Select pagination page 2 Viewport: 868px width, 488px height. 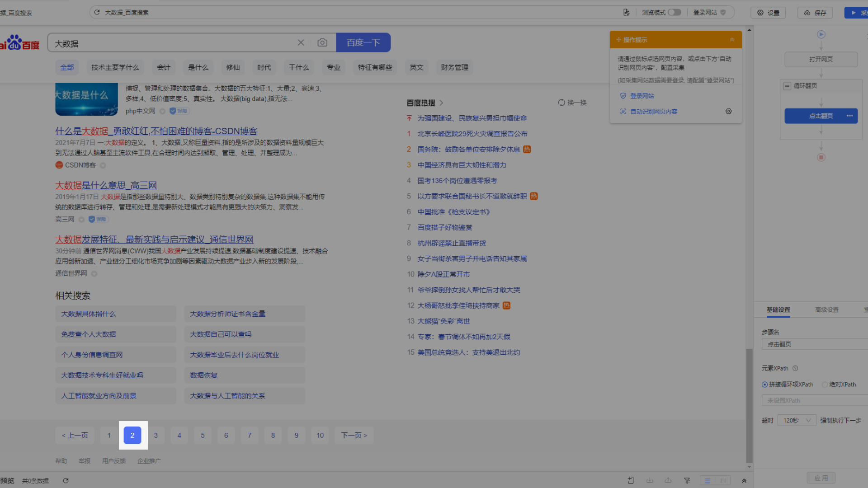[132, 436]
